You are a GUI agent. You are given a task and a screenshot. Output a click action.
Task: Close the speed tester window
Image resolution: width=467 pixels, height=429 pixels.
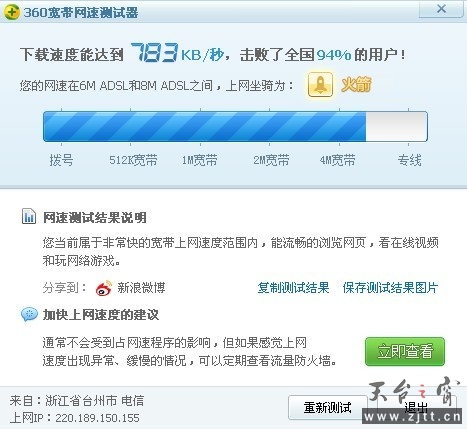tap(441, 9)
